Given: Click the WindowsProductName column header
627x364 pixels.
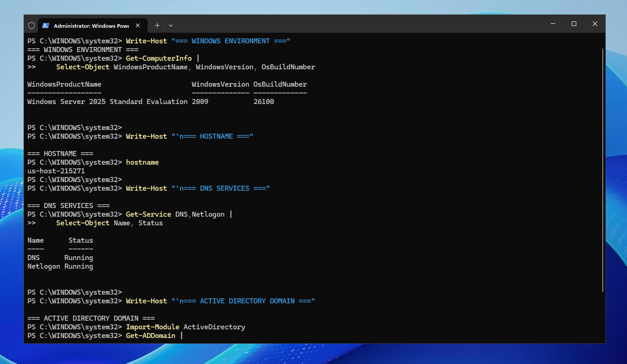Looking at the screenshot, I should pos(64,84).
